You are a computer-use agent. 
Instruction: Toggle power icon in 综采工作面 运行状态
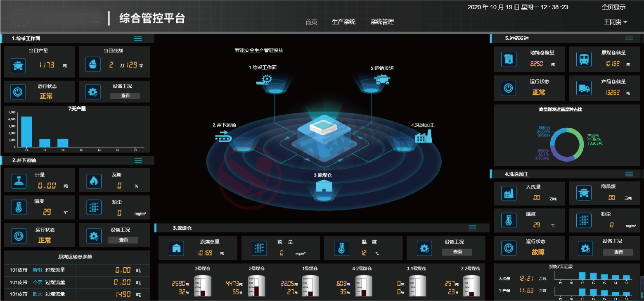pos(18,92)
